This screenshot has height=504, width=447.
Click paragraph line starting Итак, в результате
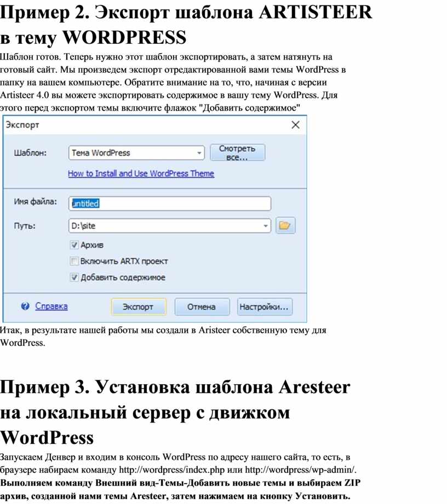coord(163,330)
